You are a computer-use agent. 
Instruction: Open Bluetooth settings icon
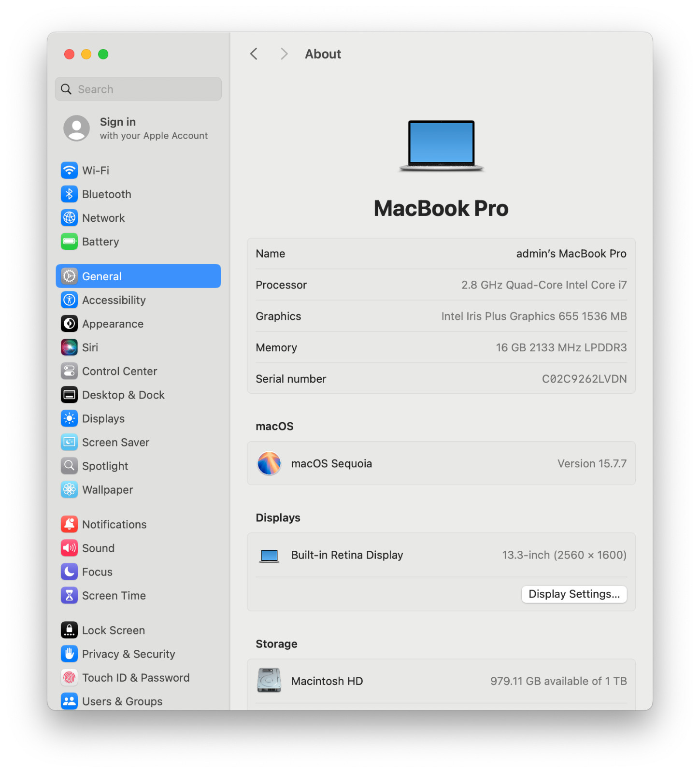point(69,194)
